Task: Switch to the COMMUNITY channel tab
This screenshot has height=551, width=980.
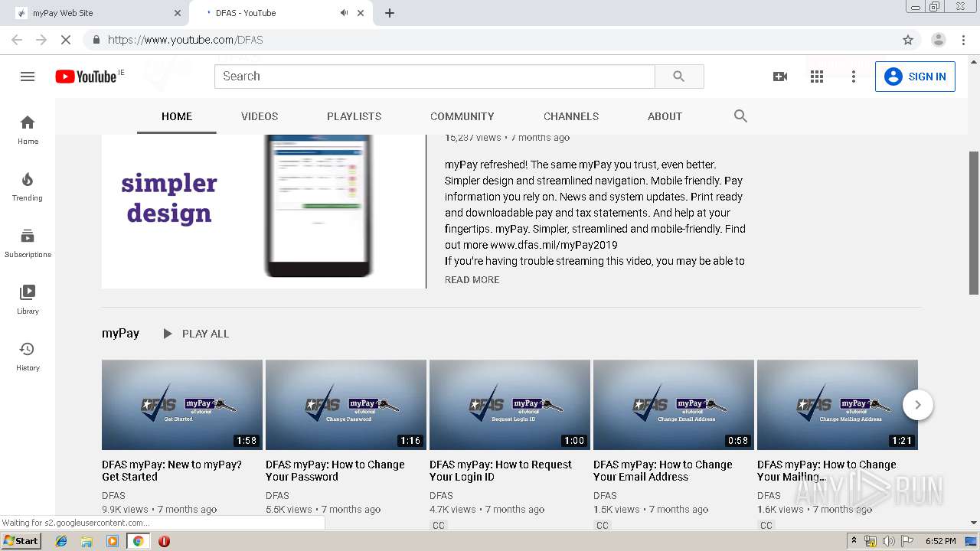Action: click(462, 116)
